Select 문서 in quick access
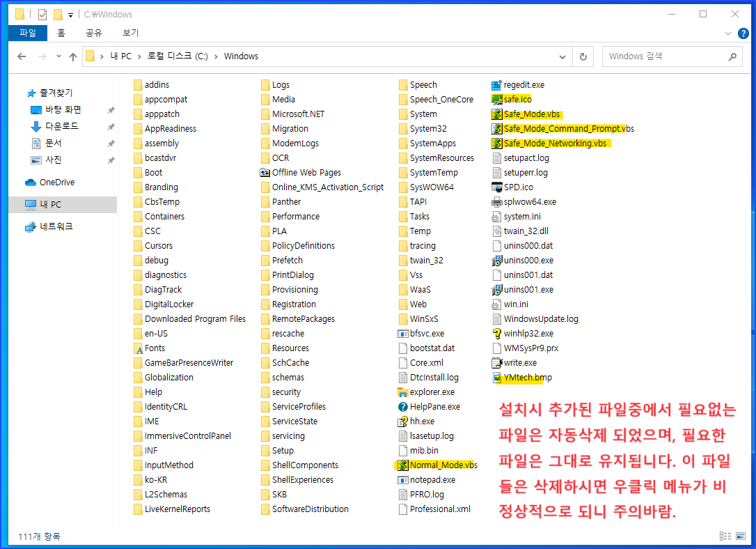 (x=54, y=144)
